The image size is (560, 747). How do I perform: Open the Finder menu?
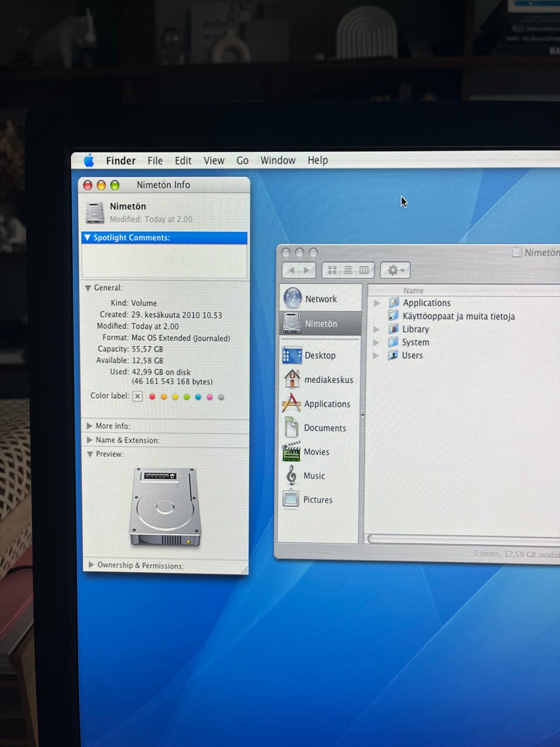pos(121,160)
